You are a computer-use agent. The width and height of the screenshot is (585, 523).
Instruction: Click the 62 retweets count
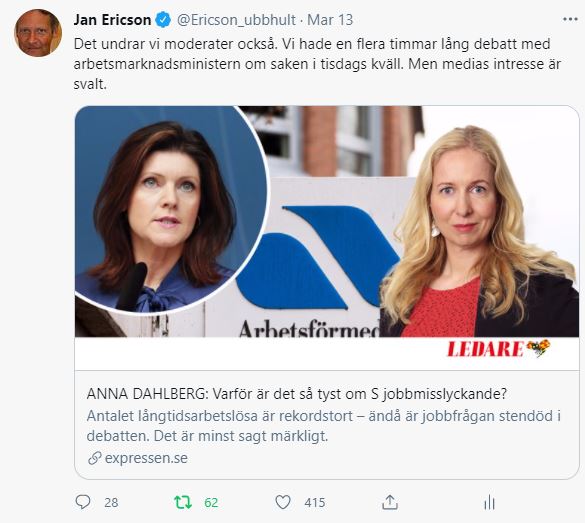pos(211,503)
